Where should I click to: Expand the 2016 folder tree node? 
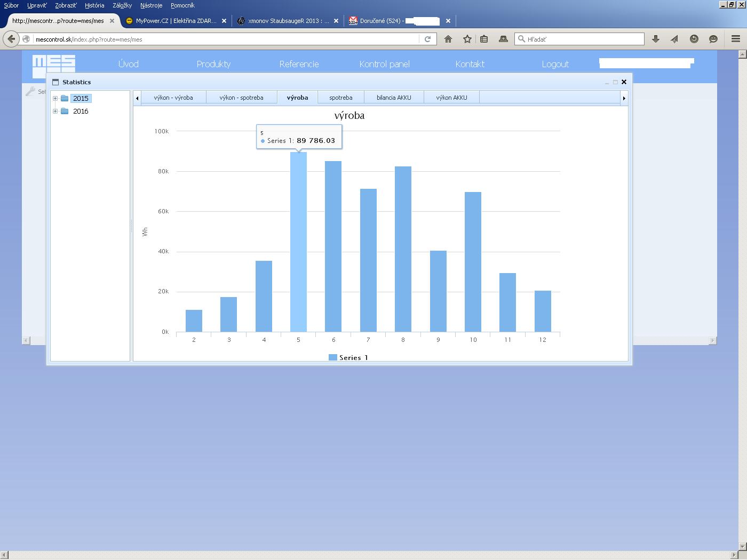(55, 111)
